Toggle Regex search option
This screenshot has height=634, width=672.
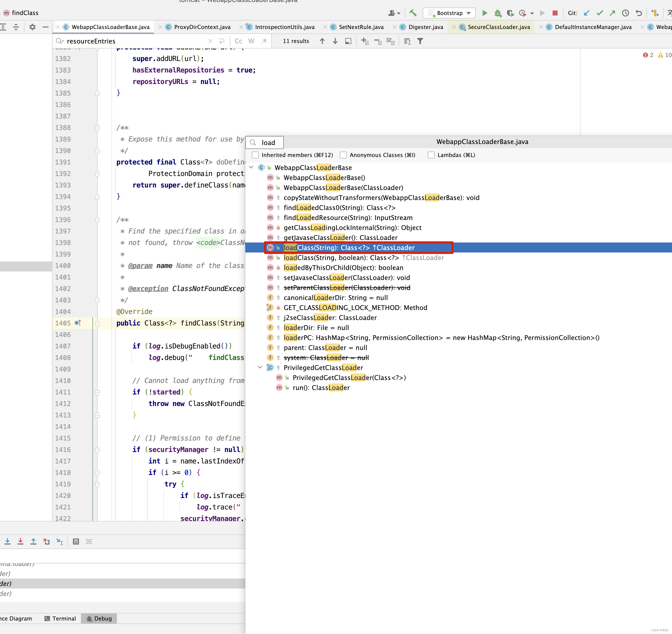tap(264, 41)
